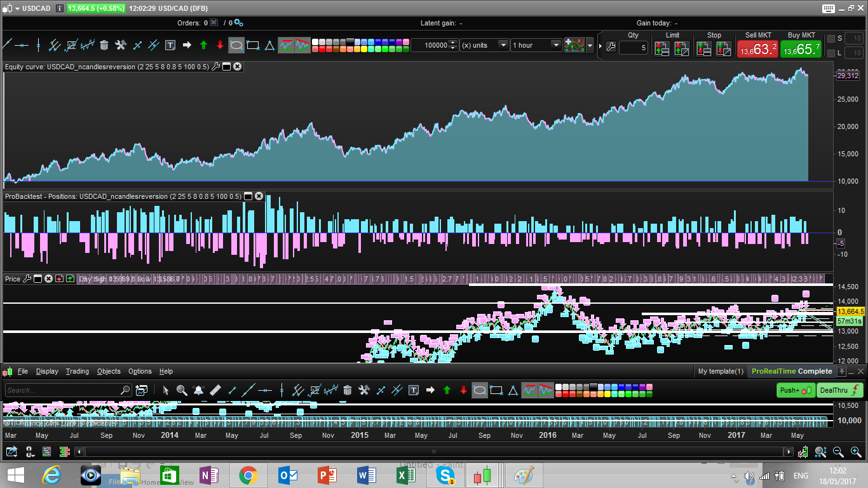868x488 pixels.
Task: Select the triangle drawing tool
Action: [269, 45]
